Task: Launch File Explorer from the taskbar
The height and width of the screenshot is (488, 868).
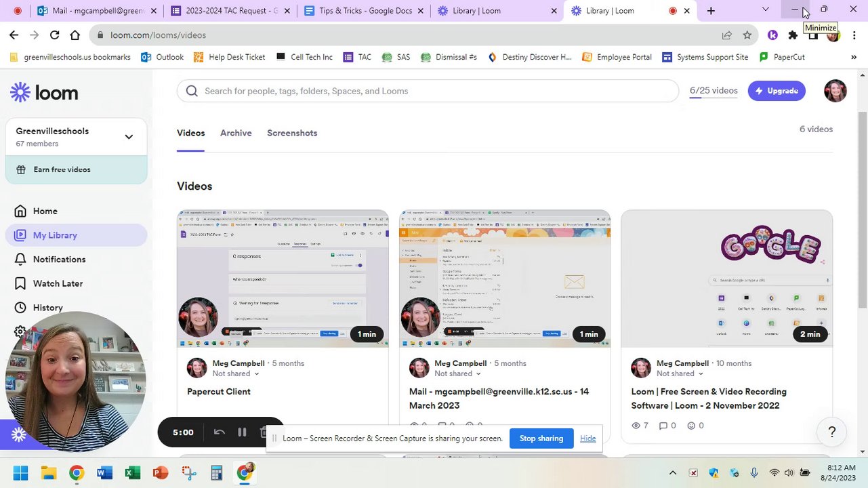Action: click(48, 472)
